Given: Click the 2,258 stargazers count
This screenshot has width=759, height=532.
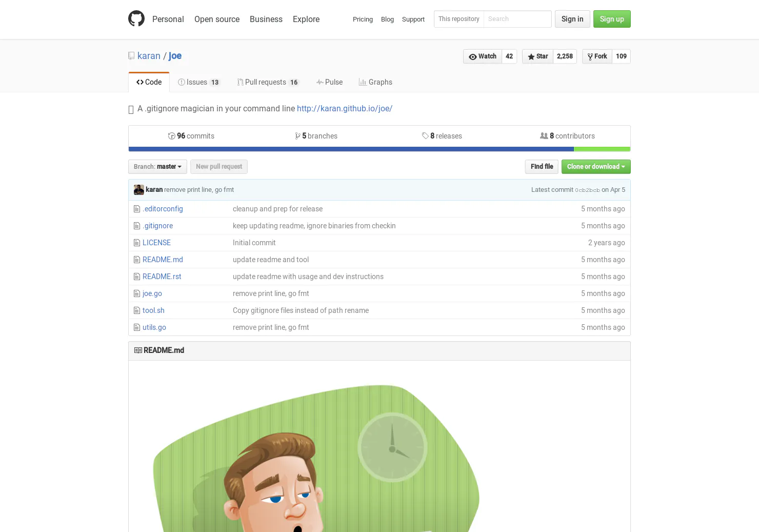Looking at the screenshot, I should click(x=565, y=56).
